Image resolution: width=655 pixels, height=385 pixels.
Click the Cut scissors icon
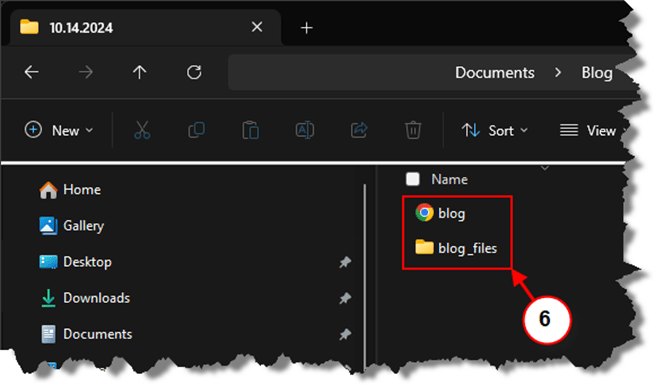(142, 130)
